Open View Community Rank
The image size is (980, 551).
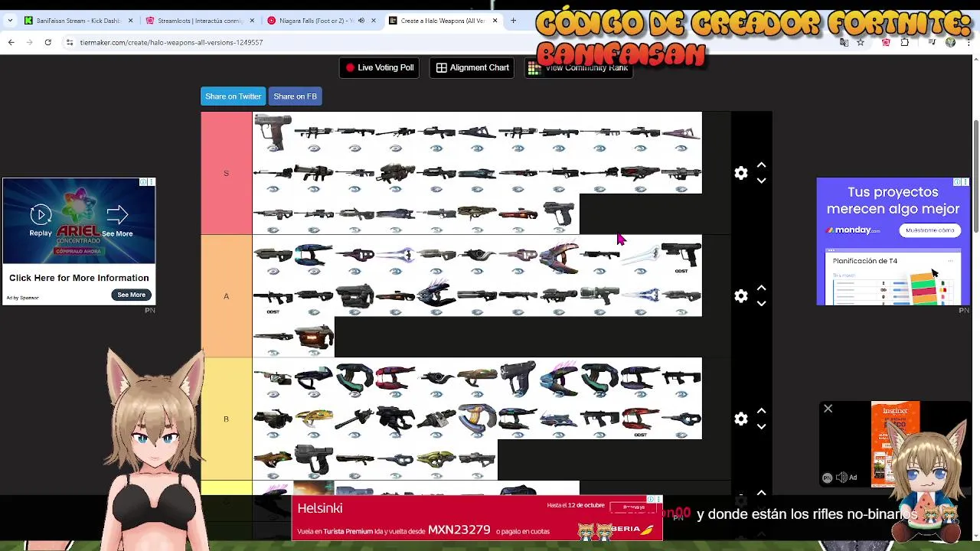579,67
